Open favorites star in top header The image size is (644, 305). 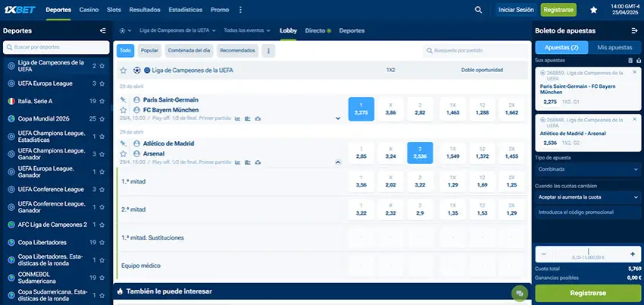tap(593, 10)
